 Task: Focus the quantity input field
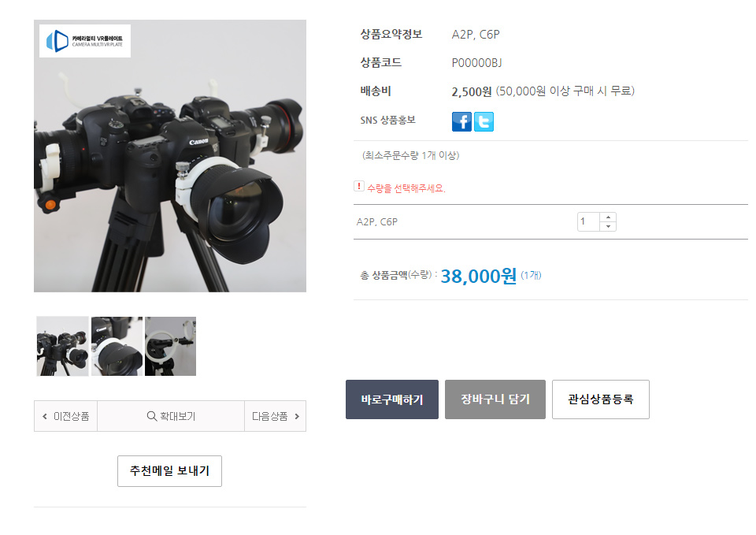tap(588, 222)
